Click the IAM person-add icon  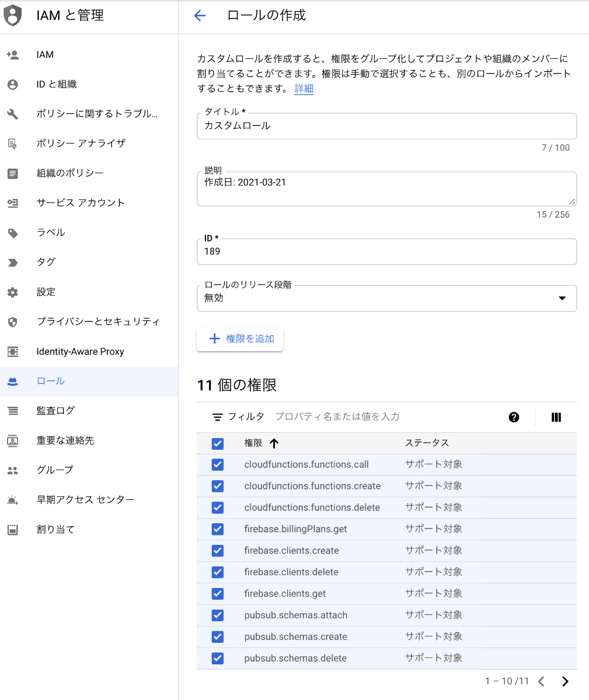12,55
